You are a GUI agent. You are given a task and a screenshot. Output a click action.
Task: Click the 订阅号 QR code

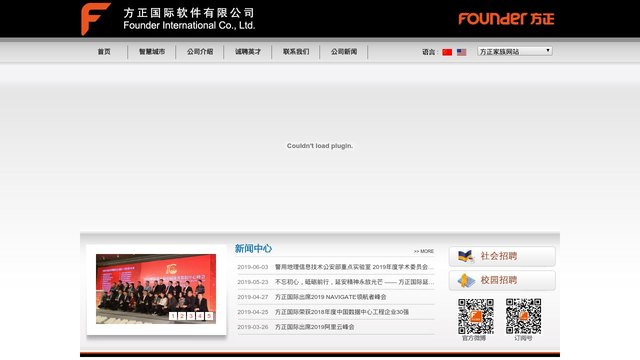coord(524,316)
